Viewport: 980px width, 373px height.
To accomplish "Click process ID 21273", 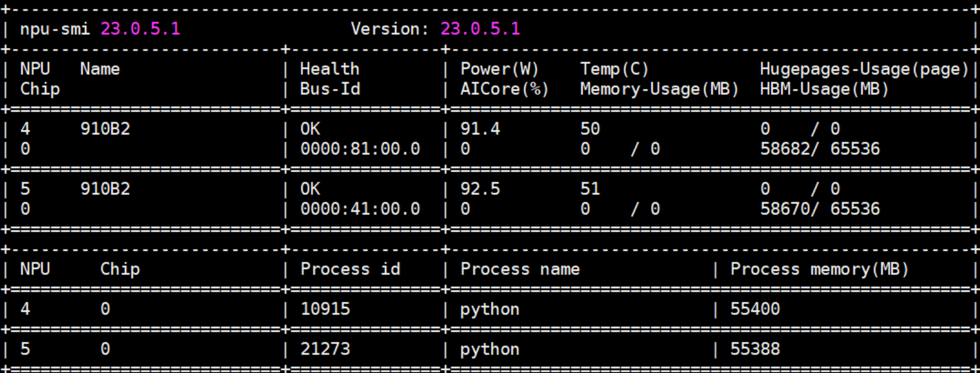I will (325, 349).
